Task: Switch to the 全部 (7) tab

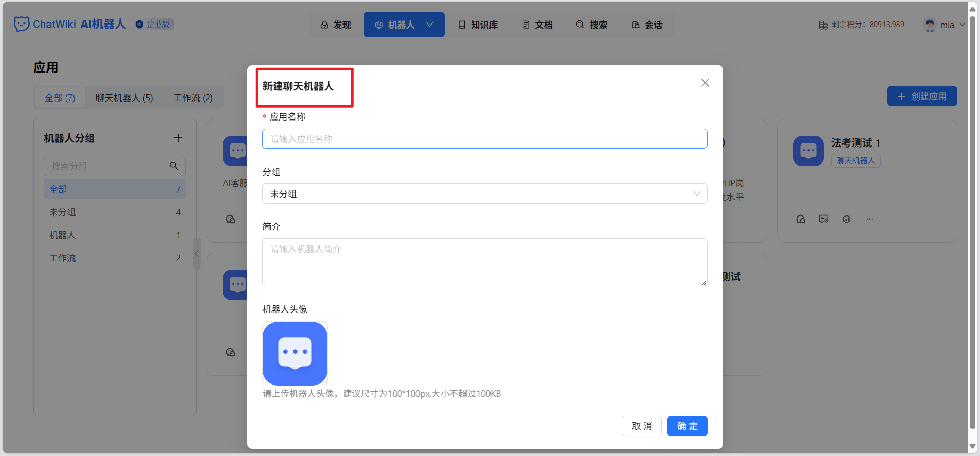Action: pos(60,98)
